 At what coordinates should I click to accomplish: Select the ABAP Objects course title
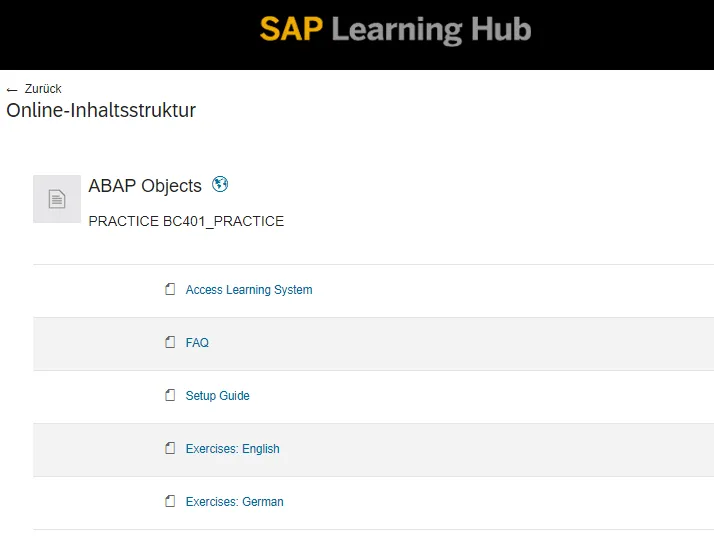tap(145, 186)
